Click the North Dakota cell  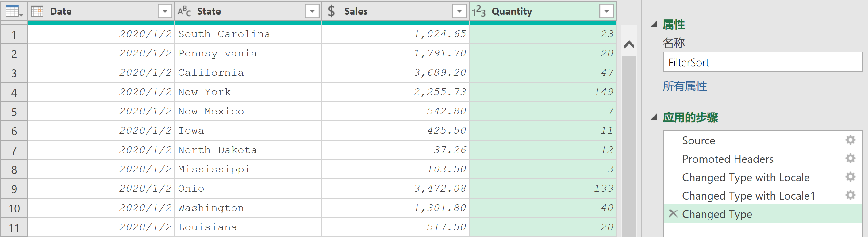248,150
